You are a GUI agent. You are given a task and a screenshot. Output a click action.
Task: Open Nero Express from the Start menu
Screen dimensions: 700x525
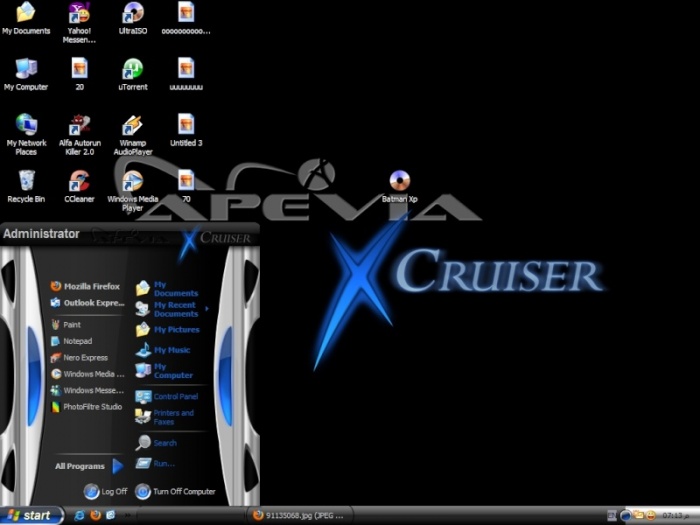point(79,358)
